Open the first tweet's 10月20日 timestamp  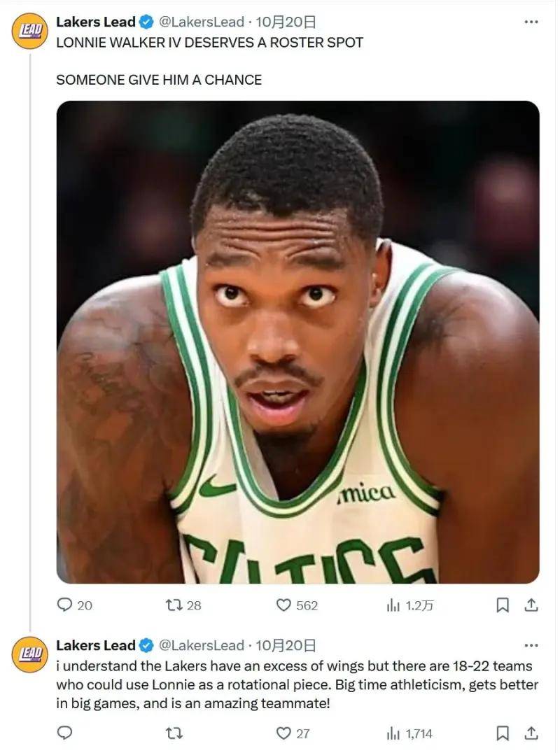[x=286, y=22]
